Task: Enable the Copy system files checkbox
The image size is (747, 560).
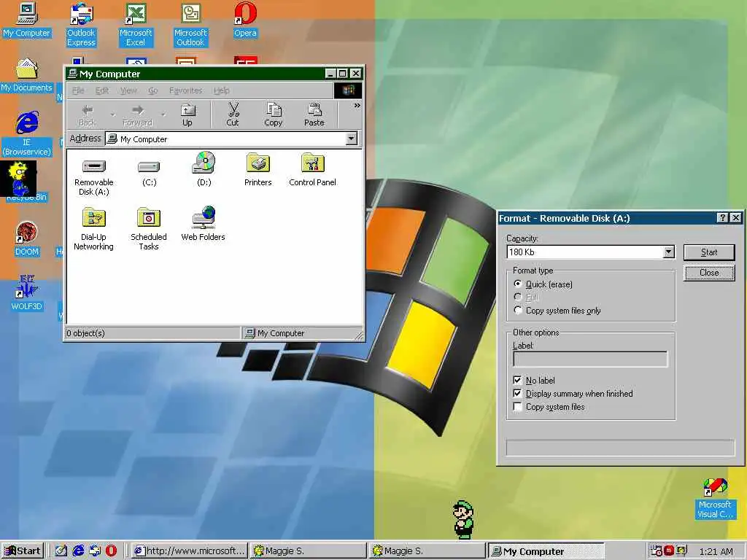Action: (x=517, y=407)
